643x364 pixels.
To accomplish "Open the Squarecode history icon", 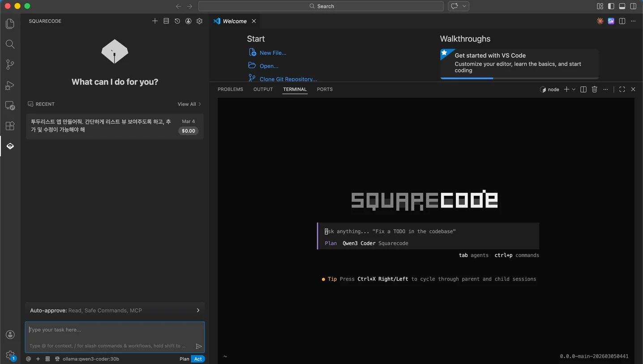I will point(177,21).
